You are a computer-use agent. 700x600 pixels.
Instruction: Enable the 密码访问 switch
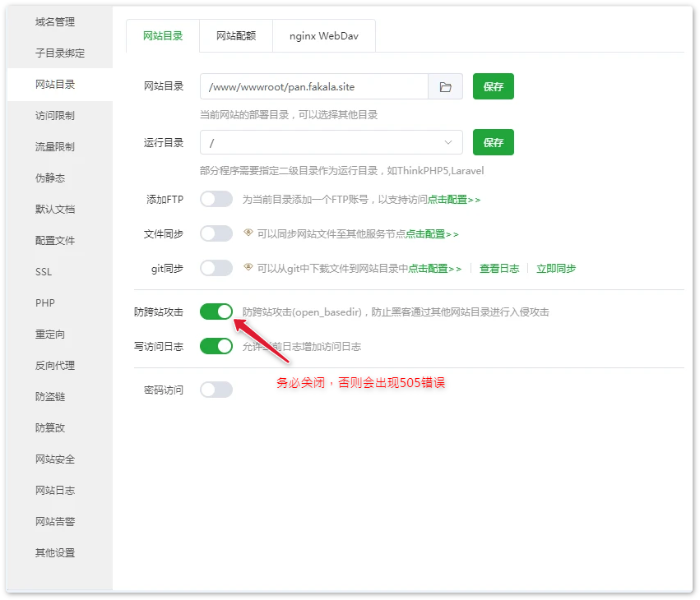[x=216, y=390]
